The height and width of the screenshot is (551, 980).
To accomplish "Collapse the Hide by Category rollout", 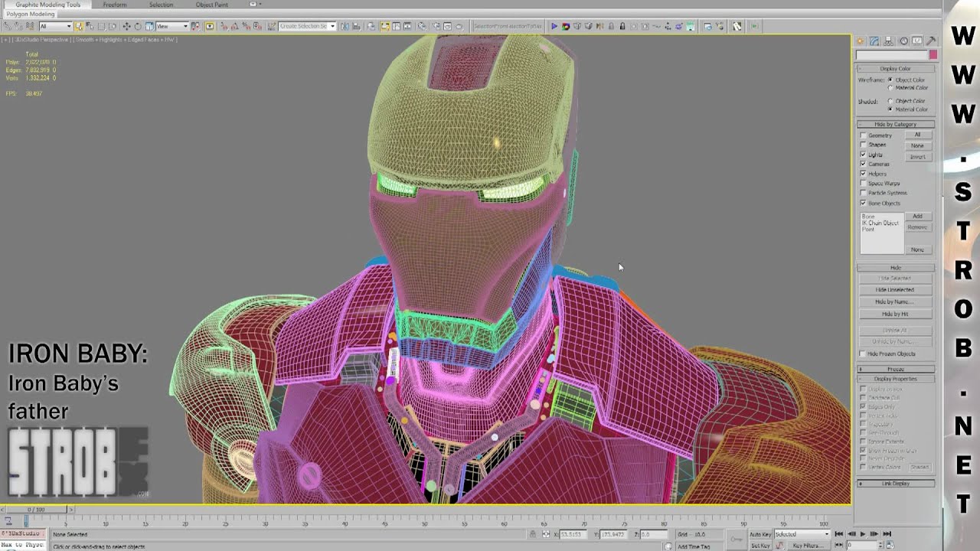I will 895,124.
